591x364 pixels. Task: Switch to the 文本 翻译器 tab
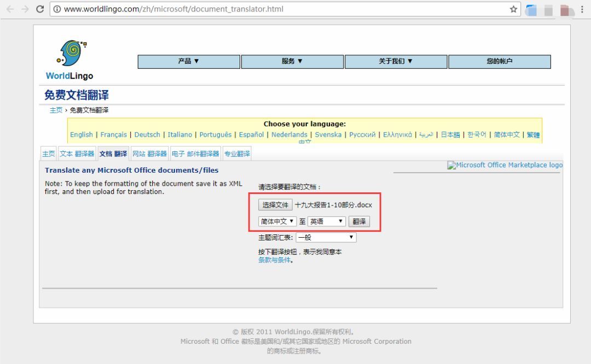click(77, 154)
